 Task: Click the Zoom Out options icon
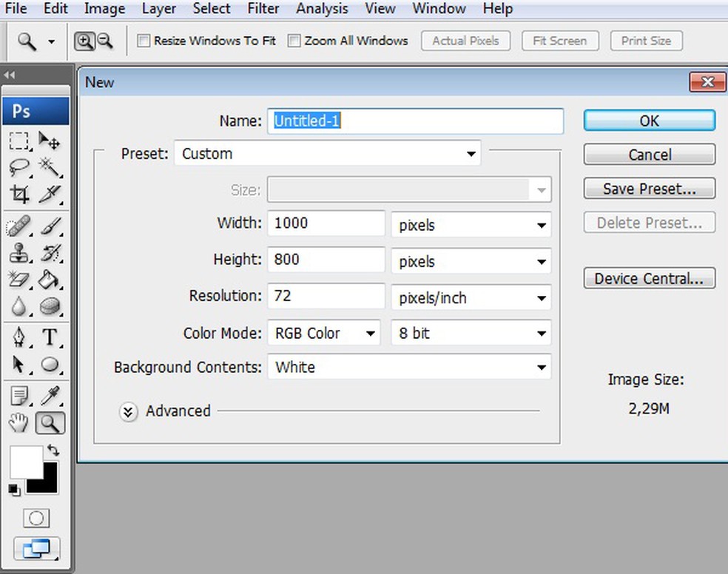pos(105,41)
